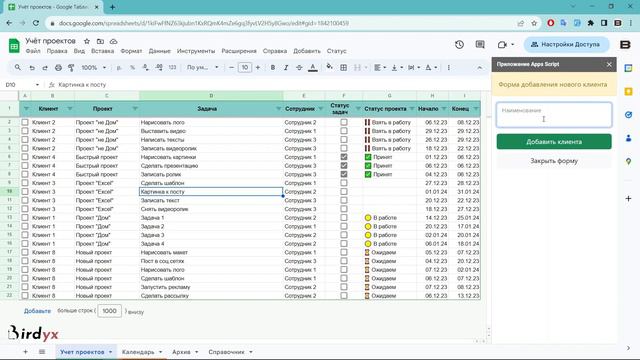Switch to the Справочник sheet tab
The image size is (640, 360).
coord(226,351)
